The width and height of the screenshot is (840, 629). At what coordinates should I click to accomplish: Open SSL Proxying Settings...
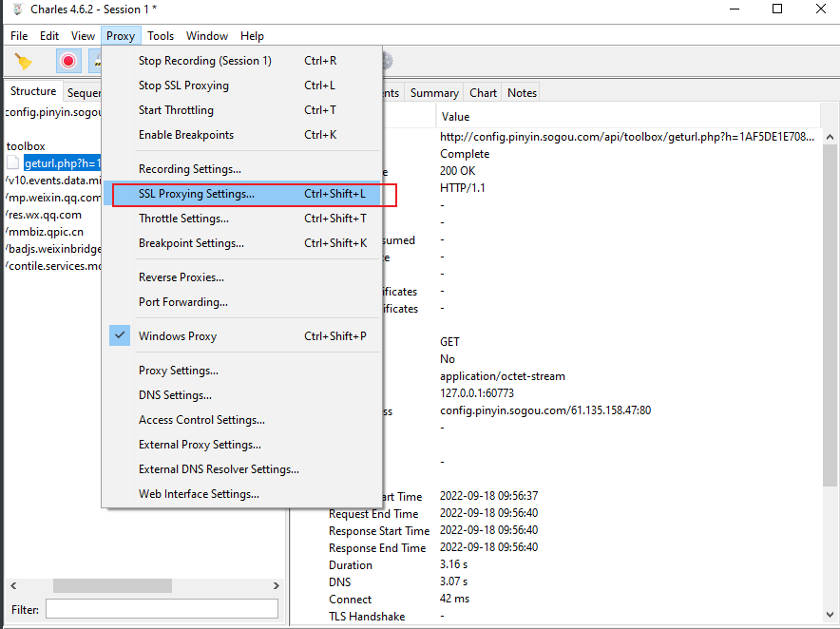(240, 194)
